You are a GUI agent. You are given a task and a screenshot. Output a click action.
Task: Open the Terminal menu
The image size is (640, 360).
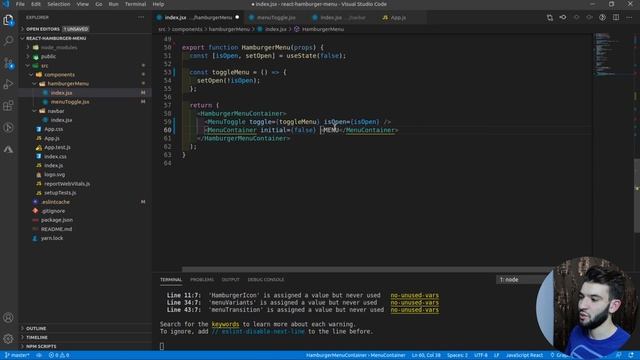135,4
